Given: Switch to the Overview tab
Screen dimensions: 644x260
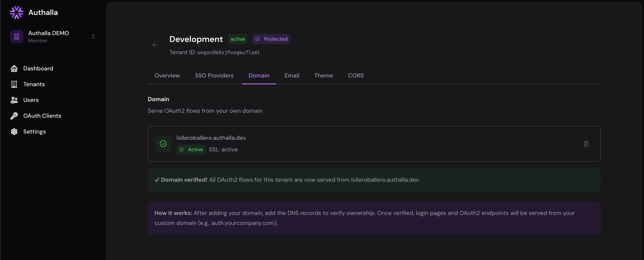Looking at the screenshot, I should click(167, 76).
